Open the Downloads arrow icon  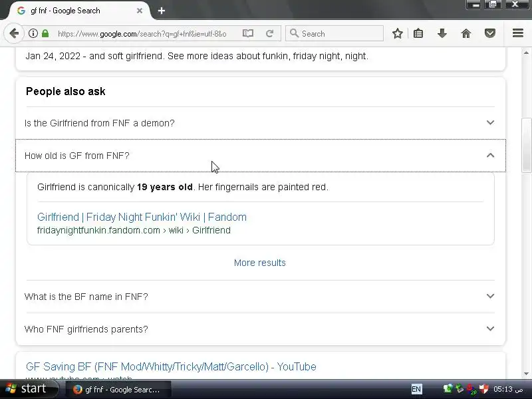(x=442, y=34)
